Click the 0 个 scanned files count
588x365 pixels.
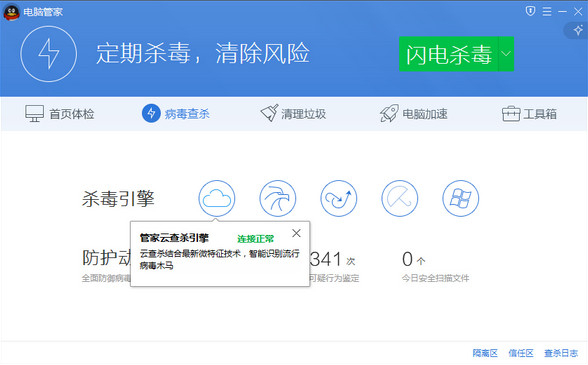[x=414, y=260]
